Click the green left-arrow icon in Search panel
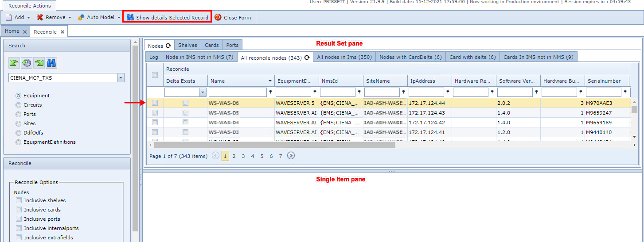This screenshot has width=644, height=242. [x=14, y=63]
